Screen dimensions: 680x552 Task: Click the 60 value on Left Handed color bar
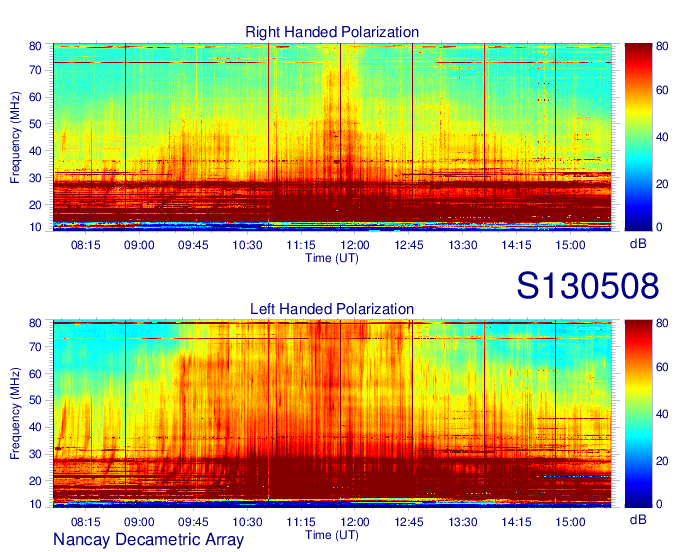(662, 367)
